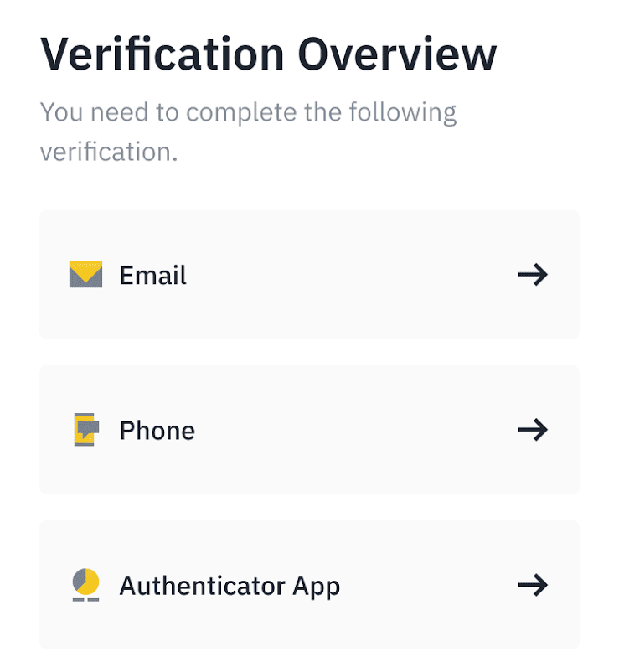The width and height of the screenshot is (619, 672).
Task: Click the arrow in the Email row
Action: pyautogui.click(x=533, y=275)
